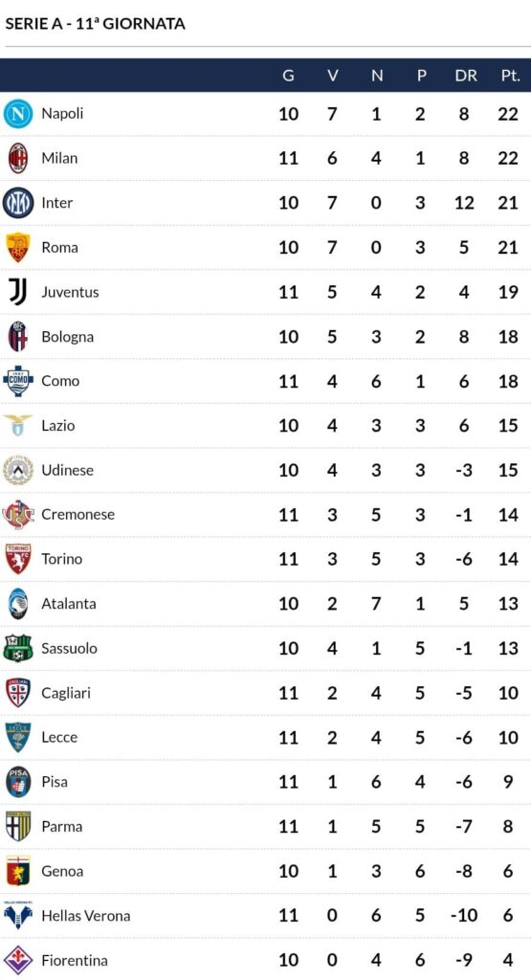Click the G column header
531x980 pixels.
tap(288, 76)
